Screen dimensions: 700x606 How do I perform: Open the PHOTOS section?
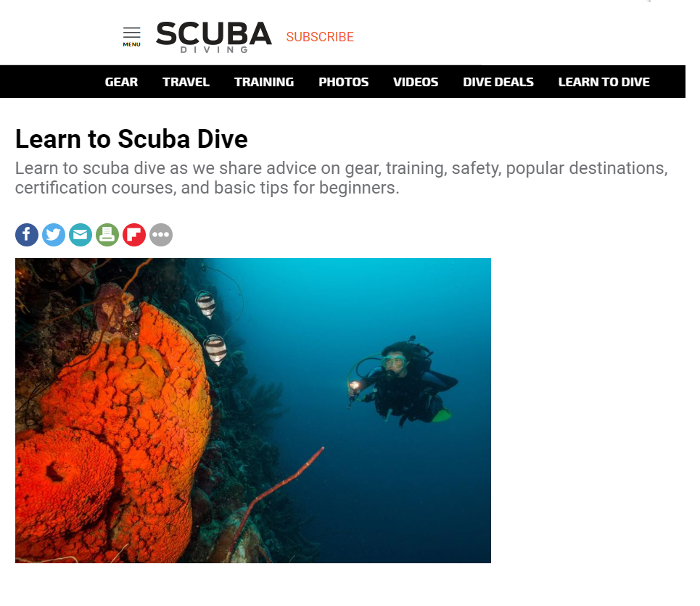[343, 82]
